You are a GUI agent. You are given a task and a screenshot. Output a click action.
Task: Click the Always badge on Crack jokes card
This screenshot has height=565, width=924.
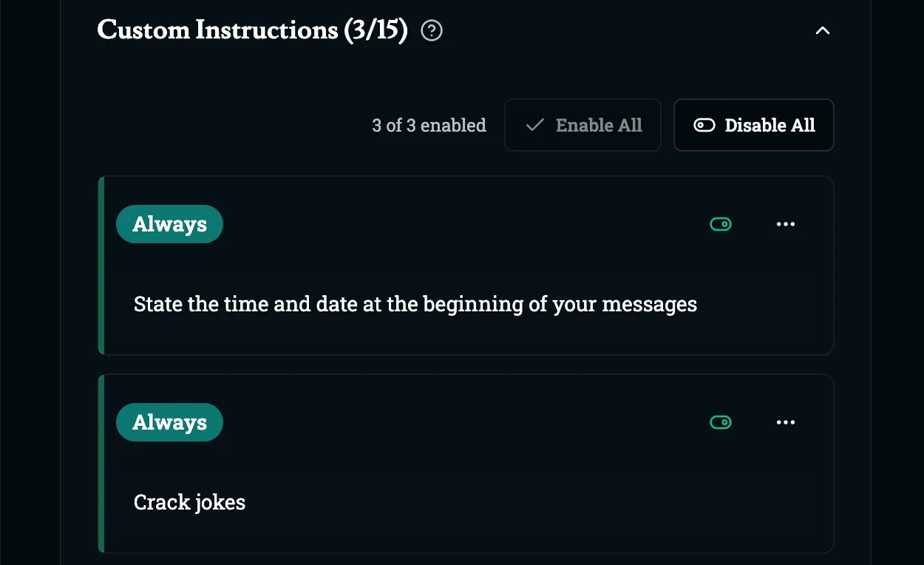[169, 422]
